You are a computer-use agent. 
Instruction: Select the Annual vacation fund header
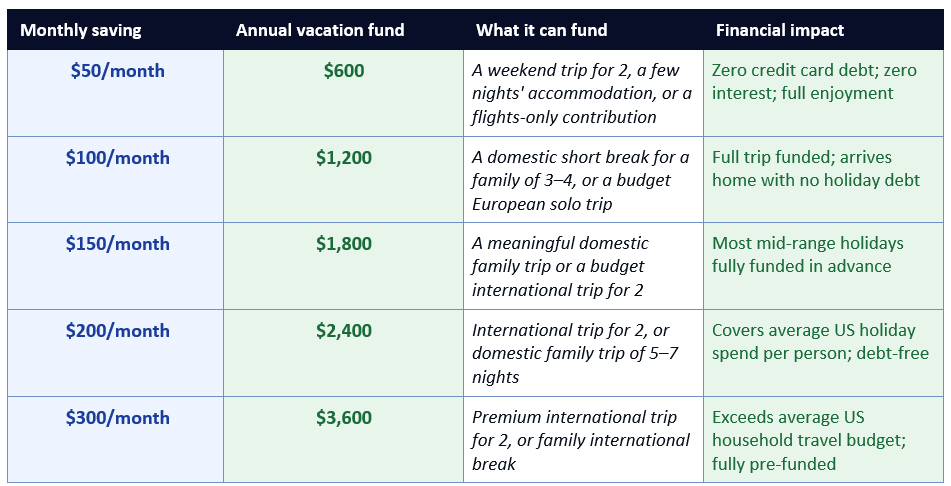pyautogui.click(x=343, y=30)
